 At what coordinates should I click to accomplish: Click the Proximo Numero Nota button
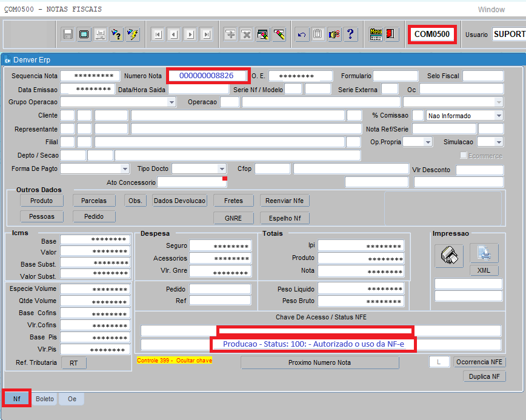click(x=319, y=362)
